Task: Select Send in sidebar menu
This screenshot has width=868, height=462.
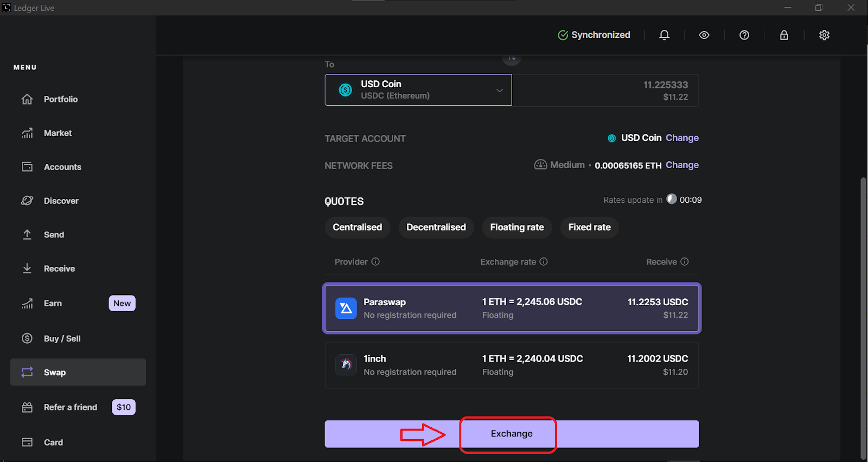Action: [78, 235]
